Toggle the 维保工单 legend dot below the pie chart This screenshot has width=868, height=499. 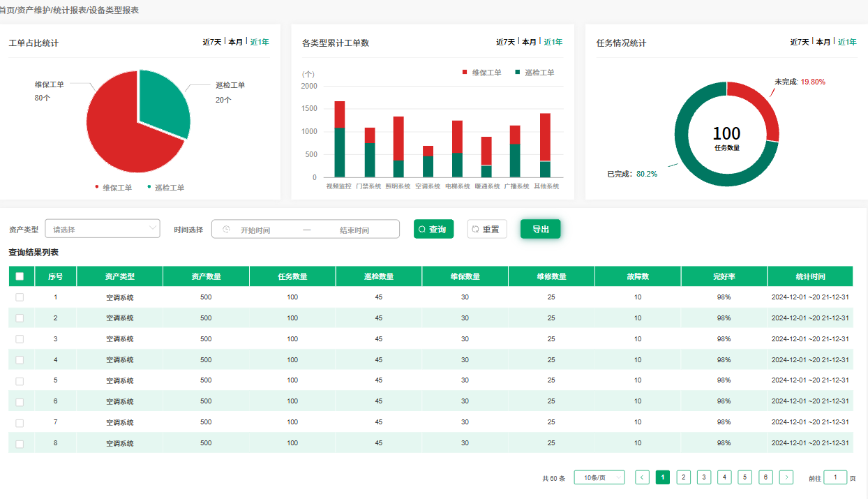(x=97, y=187)
